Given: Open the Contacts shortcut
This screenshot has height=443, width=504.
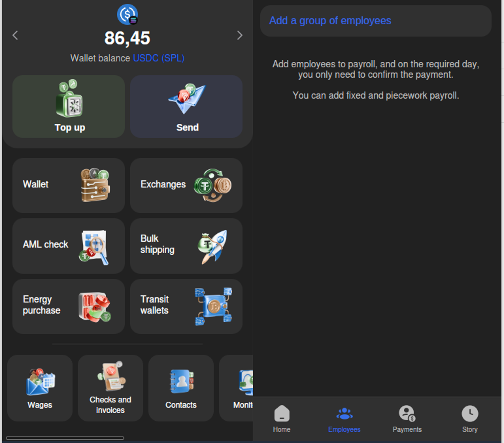Looking at the screenshot, I should (181, 388).
